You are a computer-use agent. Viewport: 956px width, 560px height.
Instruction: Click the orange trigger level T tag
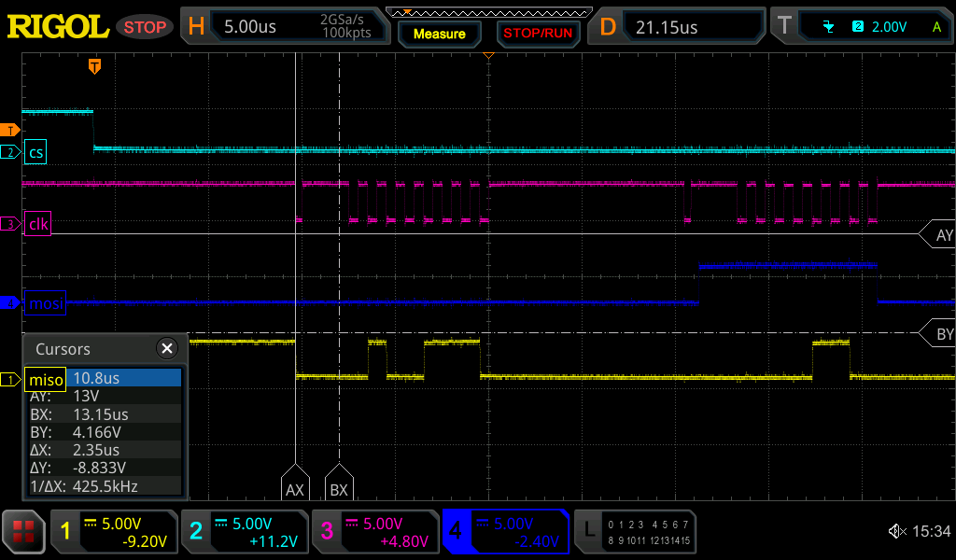coord(9,130)
